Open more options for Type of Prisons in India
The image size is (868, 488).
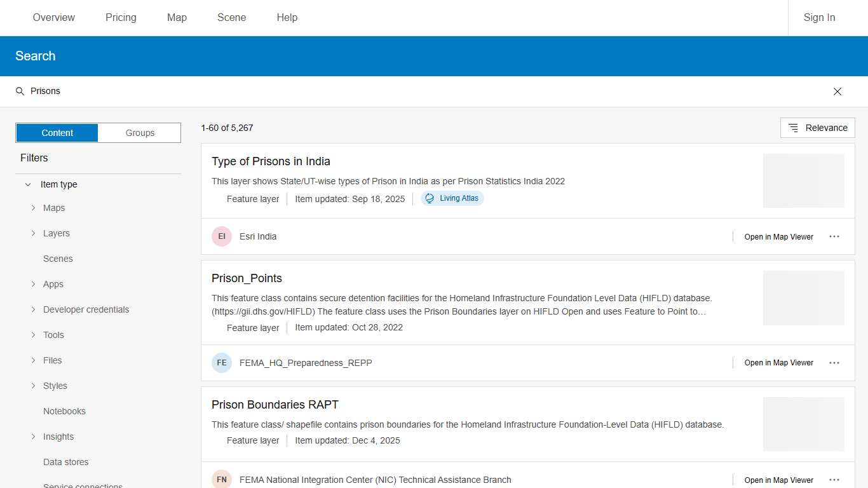(x=834, y=236)
